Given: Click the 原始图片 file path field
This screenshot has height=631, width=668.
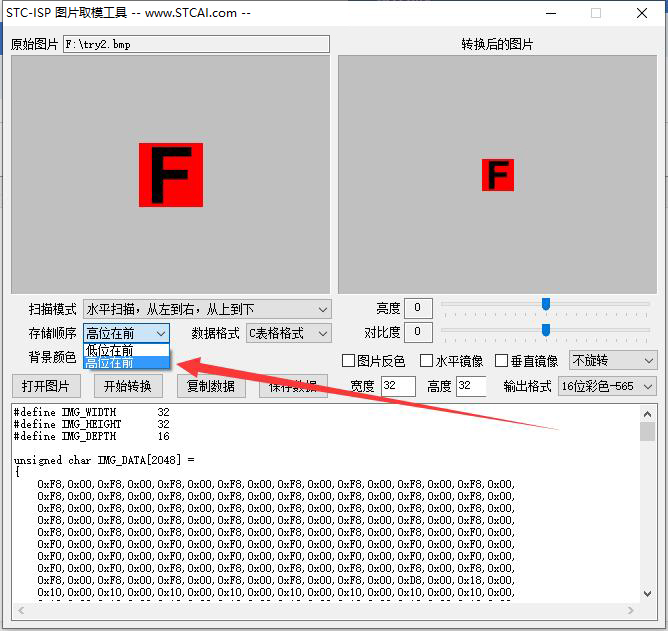Looking at the screenshot, I should [x=196, y=44].
